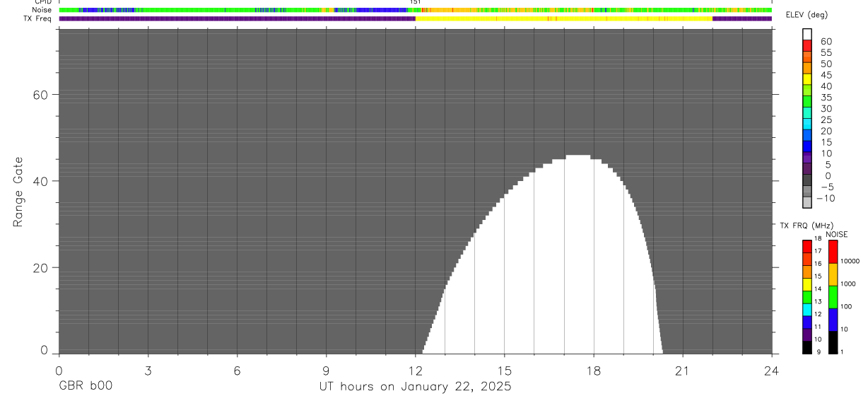Pick the black bottom segment of TX FRQ colorbar
868x401 pixels.
[807, 347]
